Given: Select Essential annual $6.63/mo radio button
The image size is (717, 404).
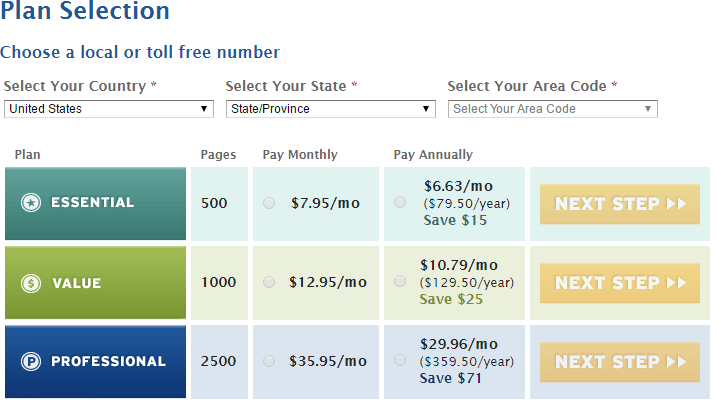Looking at the screenshot, I should (x=400, y=202).
